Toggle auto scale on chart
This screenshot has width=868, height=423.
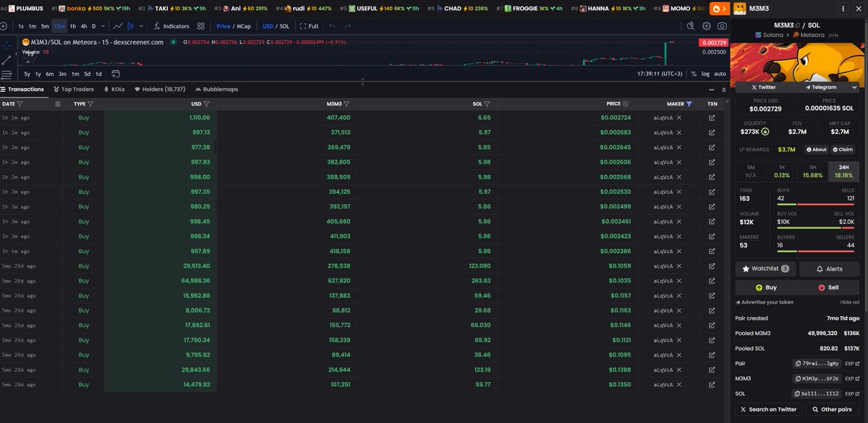[x=720, y=74]
